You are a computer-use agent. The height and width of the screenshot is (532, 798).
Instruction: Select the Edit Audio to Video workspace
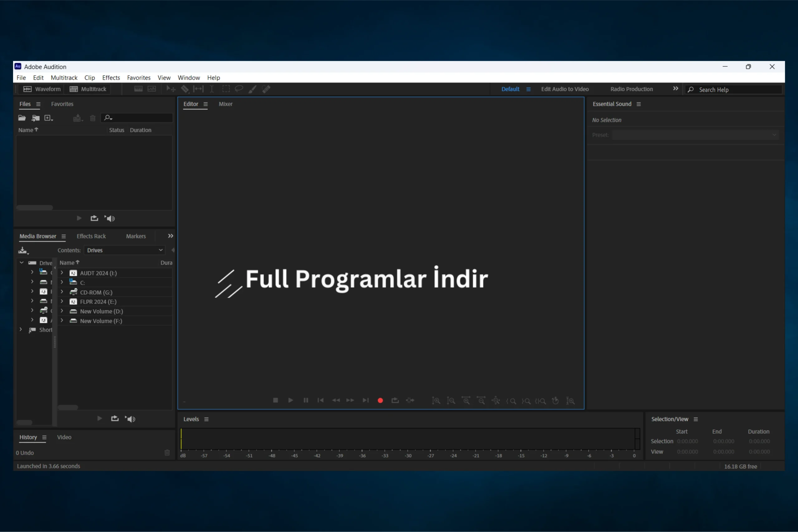tap(565, 89)
